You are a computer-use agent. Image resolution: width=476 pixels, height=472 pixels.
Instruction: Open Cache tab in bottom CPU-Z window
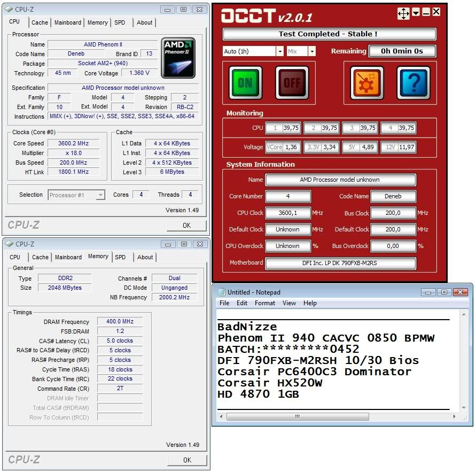[x=40, y=257]
